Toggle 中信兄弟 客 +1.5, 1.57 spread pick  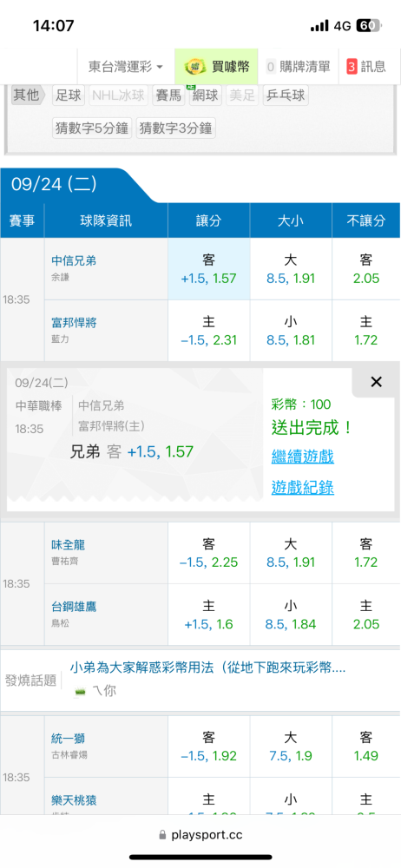[209, 269]
